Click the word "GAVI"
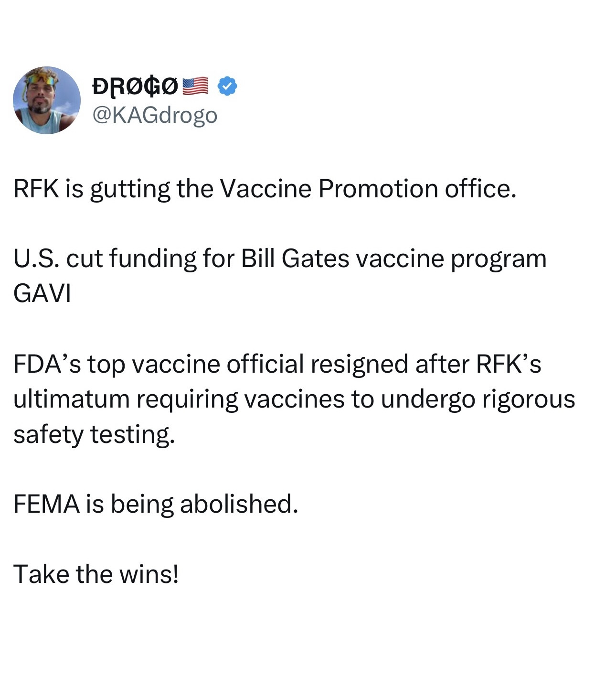This screenshot has height=689, width=616. [42, 293]
